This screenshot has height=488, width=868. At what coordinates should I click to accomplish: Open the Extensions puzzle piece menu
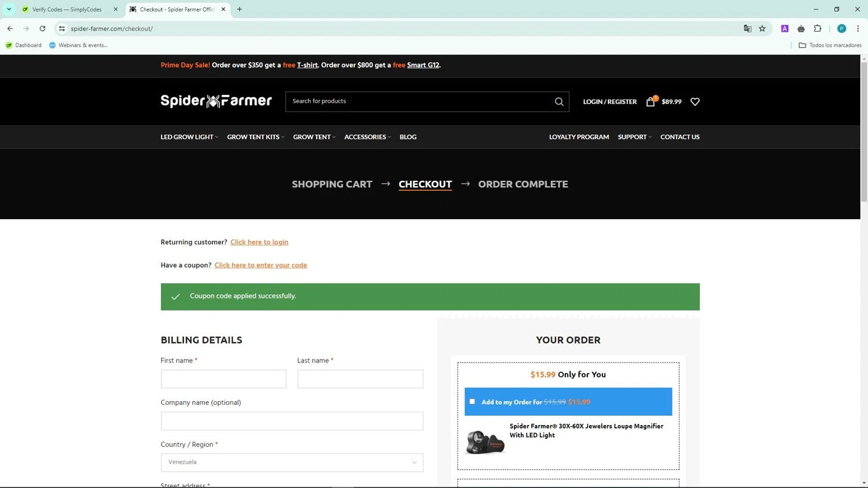(818, 28)
